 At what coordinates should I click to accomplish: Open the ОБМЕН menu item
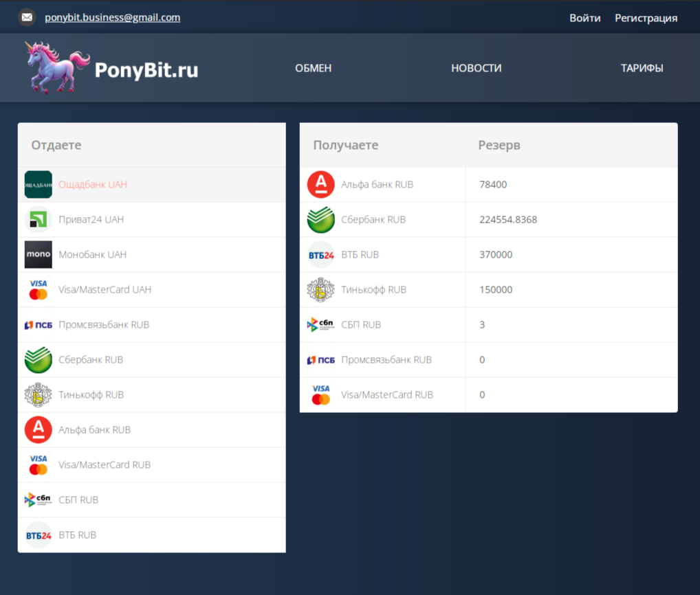314,68
